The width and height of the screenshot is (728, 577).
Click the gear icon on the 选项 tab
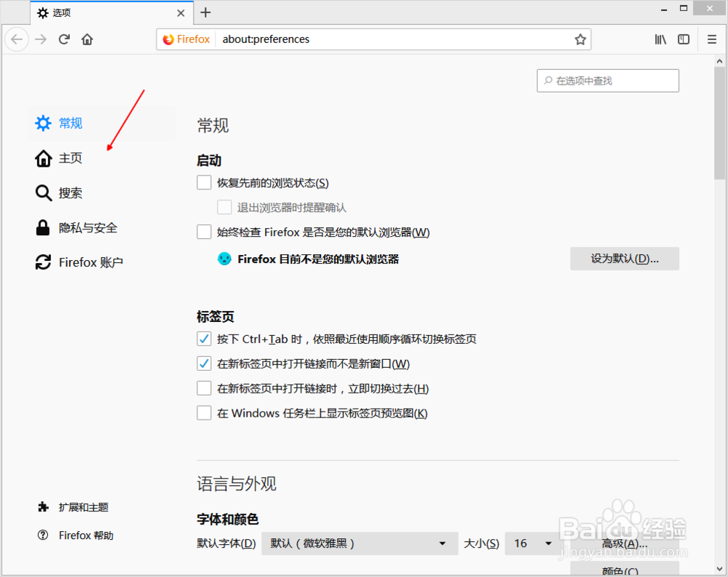coord(43,13)
